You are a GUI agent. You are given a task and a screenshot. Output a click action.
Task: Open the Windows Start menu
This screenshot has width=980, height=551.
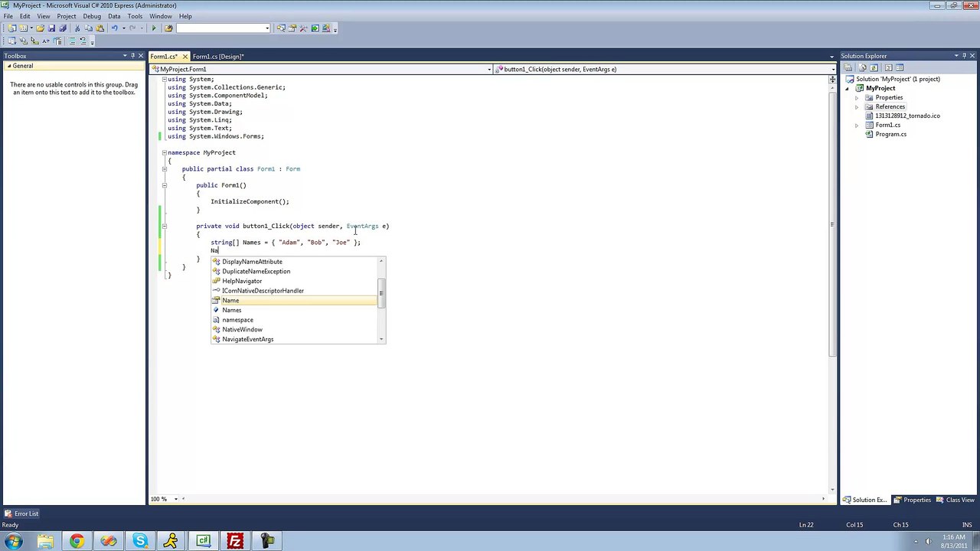click(13, 542)
